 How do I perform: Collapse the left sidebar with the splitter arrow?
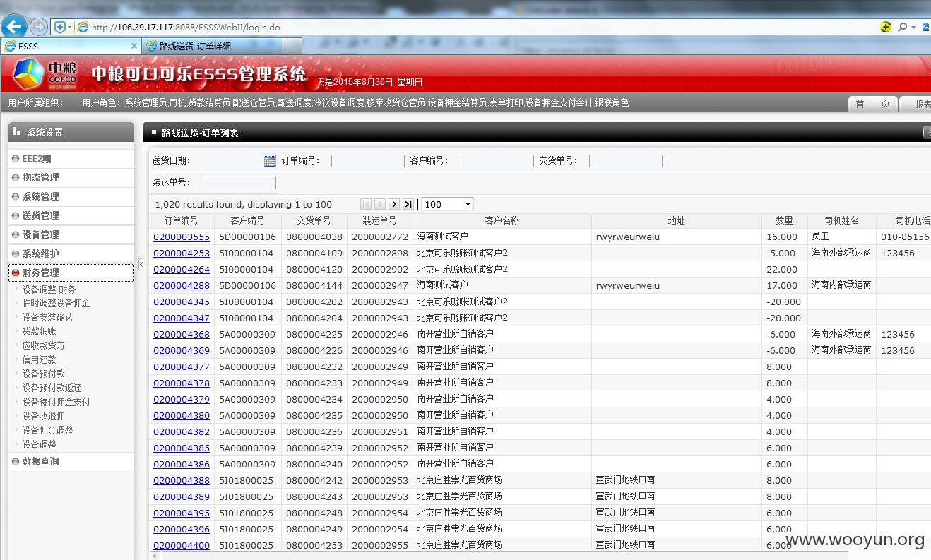pos(140,264)
